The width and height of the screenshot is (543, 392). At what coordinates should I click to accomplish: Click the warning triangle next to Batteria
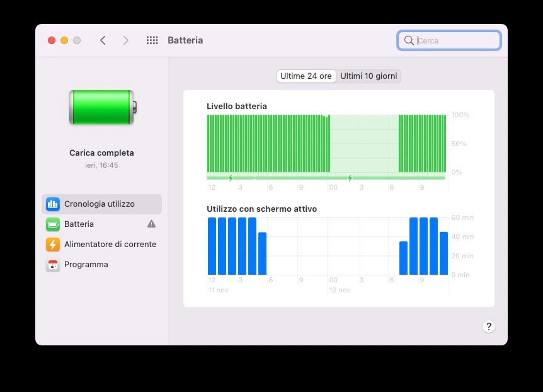click(151, 224)
